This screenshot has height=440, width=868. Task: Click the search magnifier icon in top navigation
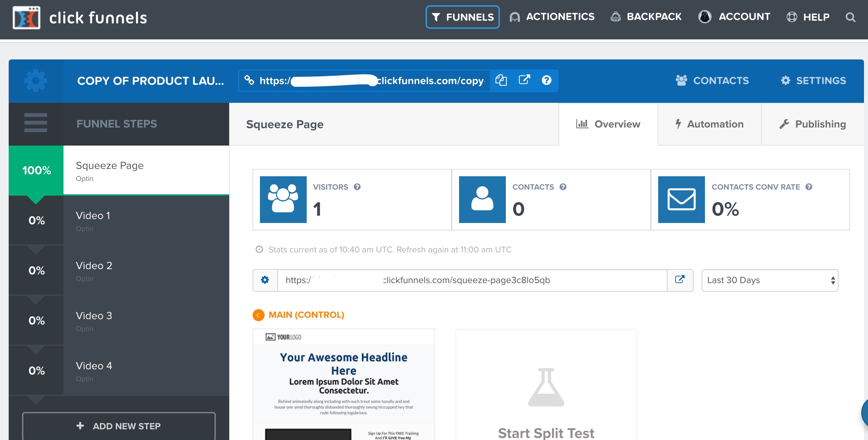click(850, 17)
